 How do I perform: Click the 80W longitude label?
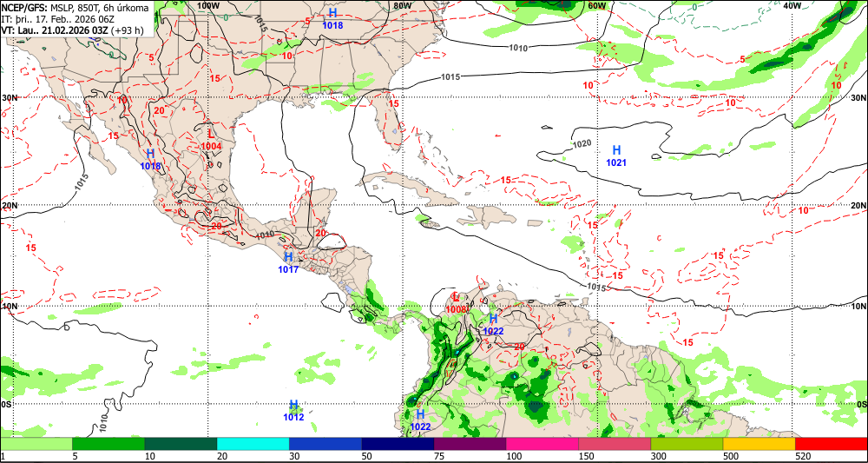click(403, 5)
